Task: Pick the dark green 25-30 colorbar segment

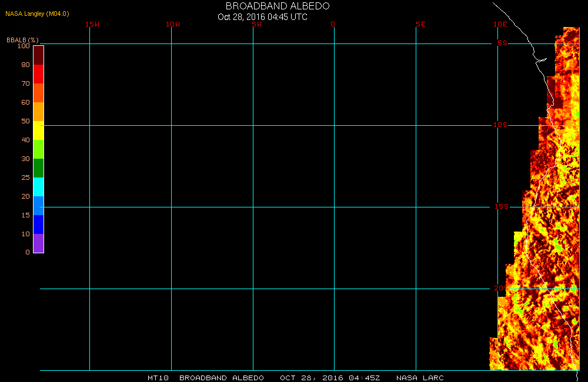Action: click(39, 168)
